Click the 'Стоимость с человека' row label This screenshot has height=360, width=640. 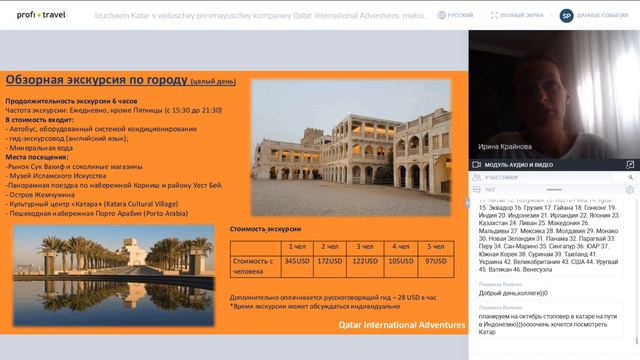point(255,266)
